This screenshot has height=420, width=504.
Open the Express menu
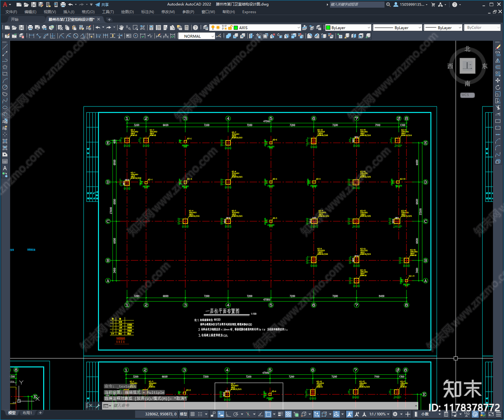coord(249,12)
